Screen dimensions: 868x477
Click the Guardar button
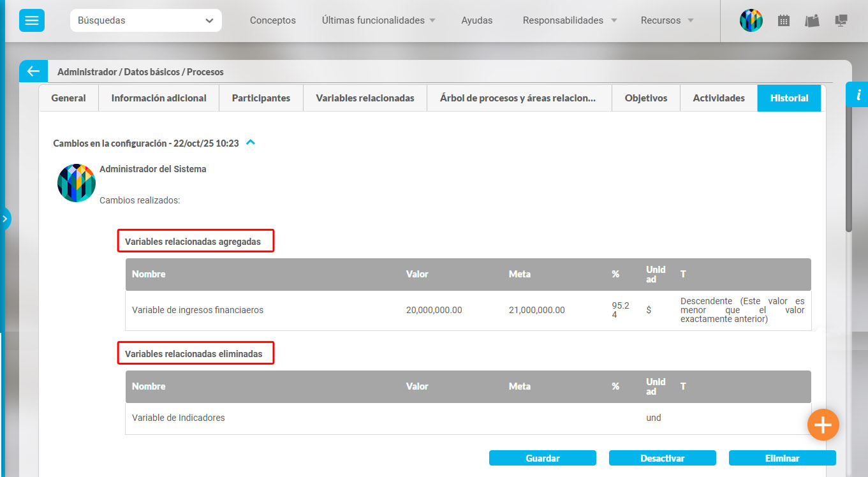coord(542,457)
